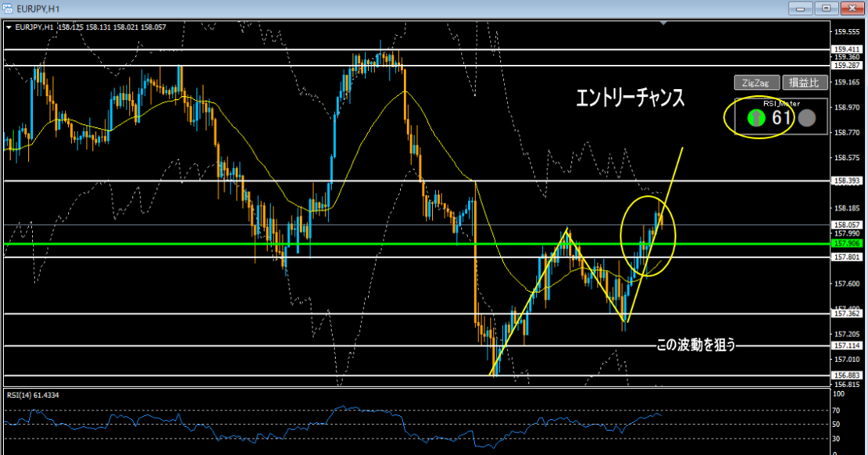The width and height of the screenshot is (868, 455).
Task: Click the 157.114 price level label
Action: pos(847,346)
